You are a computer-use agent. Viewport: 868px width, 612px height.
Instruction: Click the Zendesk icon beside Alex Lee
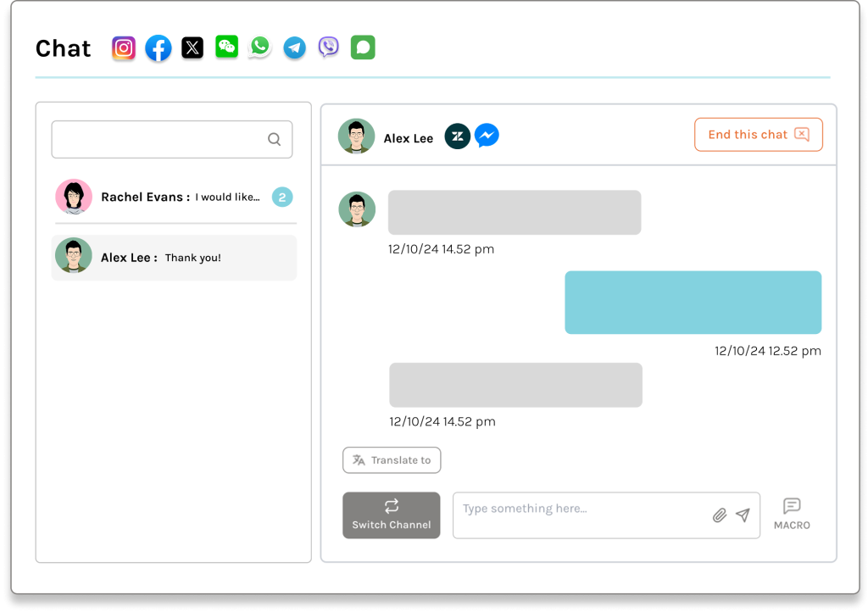pos(457,136)
